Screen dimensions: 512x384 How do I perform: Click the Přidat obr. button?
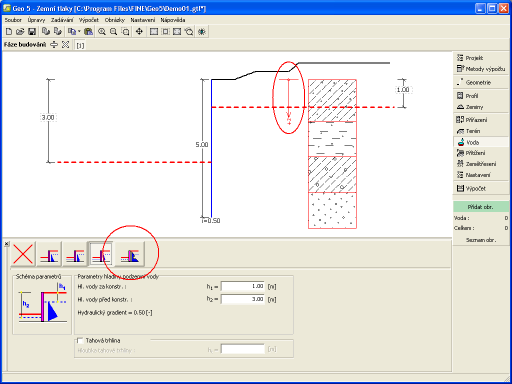(x=480, y=207)
